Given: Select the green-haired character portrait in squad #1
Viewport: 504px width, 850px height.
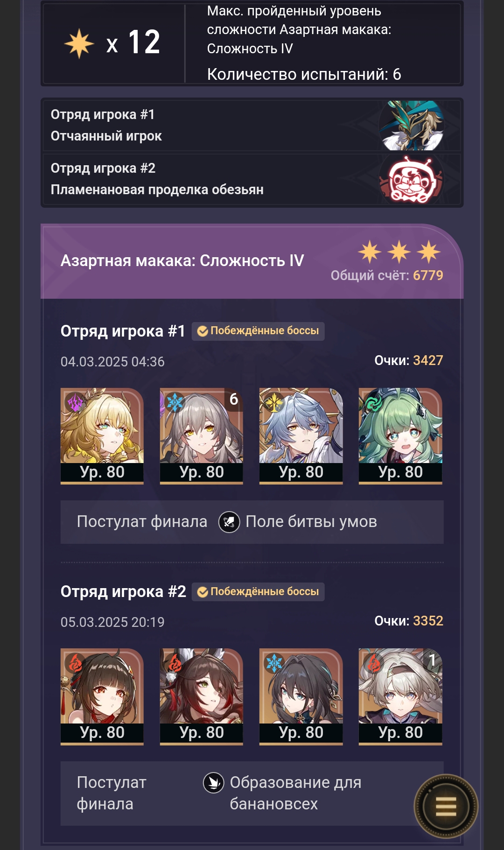Looking at the screenshot, I should coord(400,436).
